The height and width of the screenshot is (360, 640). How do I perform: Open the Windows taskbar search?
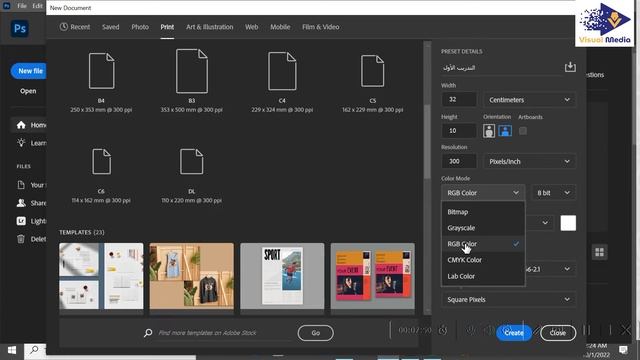34,350
